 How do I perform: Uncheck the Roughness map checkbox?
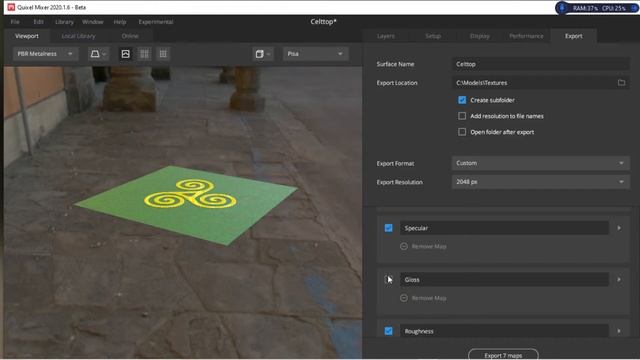(x=389, y=331)
